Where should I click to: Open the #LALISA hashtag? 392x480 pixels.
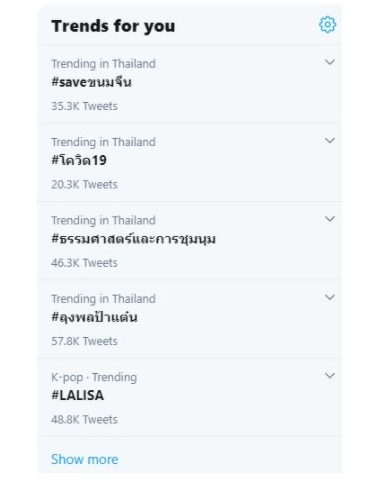coord(78,395)
